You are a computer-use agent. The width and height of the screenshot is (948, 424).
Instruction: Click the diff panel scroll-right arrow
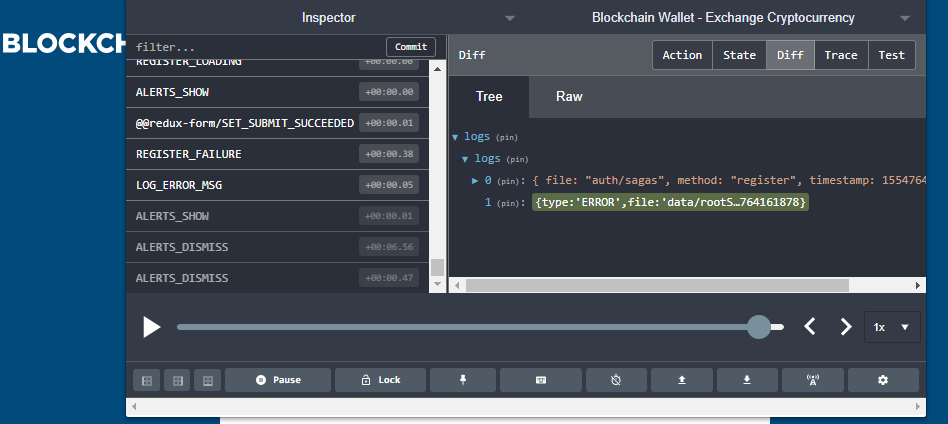tap(918, 285)
